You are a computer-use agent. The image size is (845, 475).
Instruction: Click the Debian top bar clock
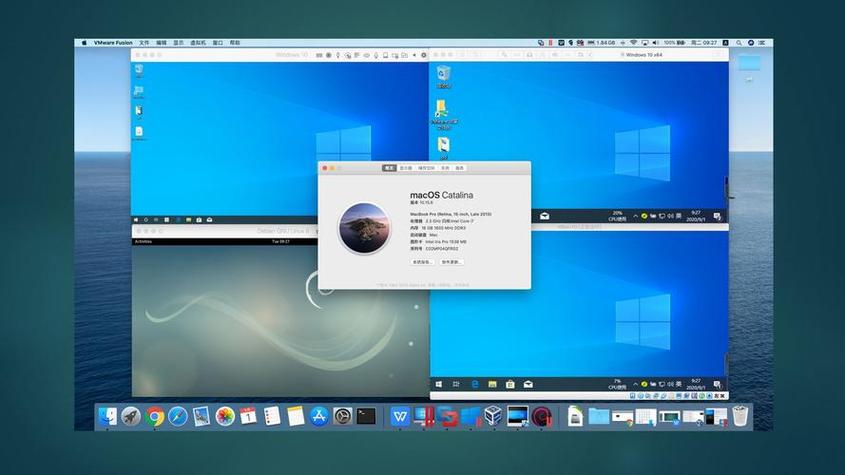[x=280, y=242]
